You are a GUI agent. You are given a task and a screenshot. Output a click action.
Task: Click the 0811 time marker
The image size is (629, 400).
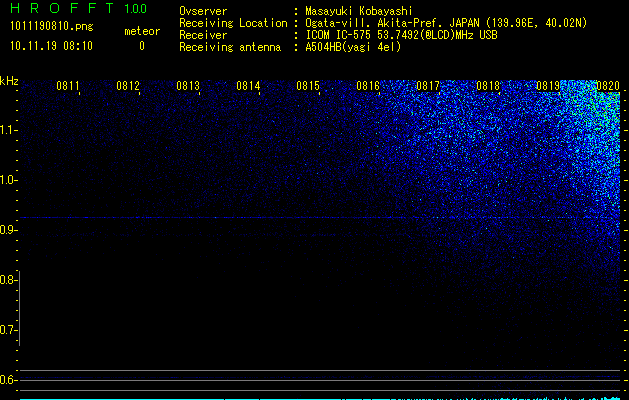tap(67, 86)
